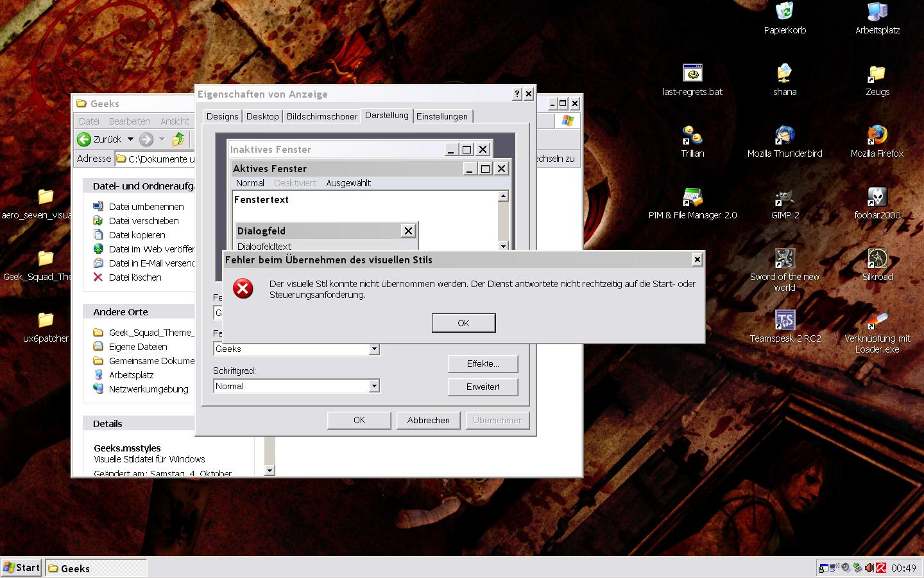Open the Mozilla Thunderbird desktop icon
The image size is (924, 578).
click(x=784, y=136)
